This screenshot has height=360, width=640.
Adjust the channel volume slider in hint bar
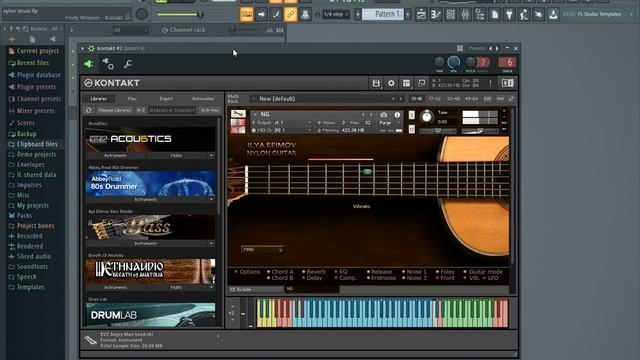point(180,15)
